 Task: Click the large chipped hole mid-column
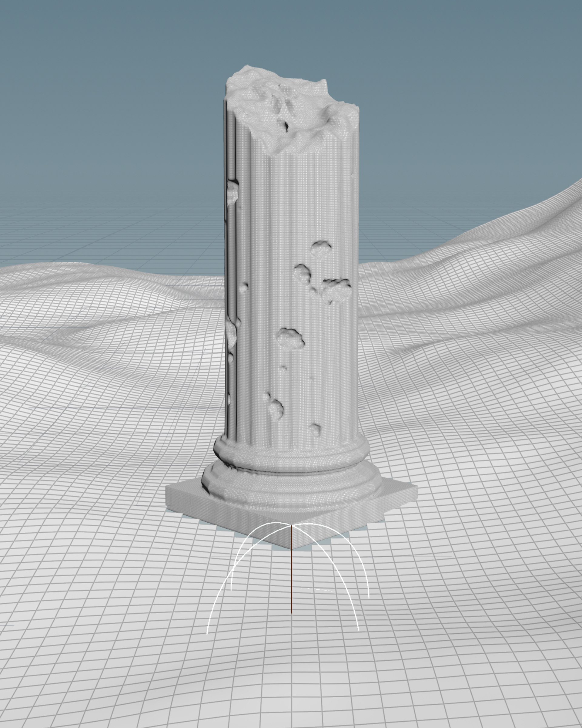point(290,338)
